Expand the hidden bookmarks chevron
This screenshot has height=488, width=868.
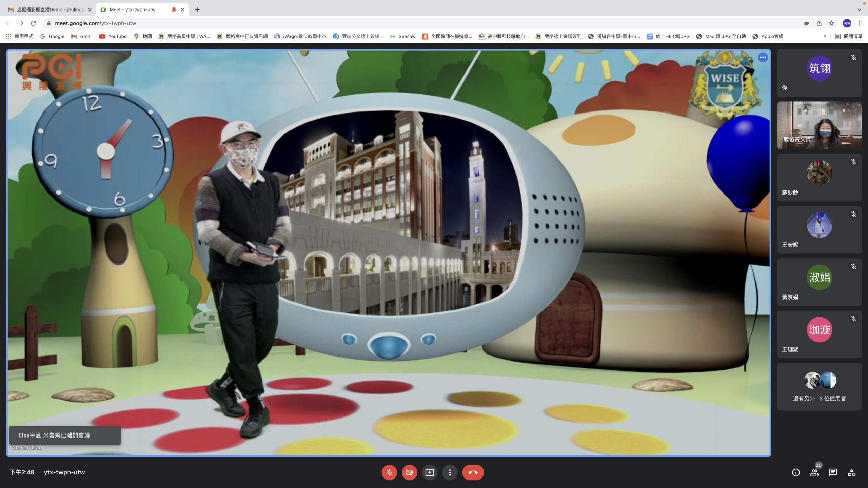(825, 36)
